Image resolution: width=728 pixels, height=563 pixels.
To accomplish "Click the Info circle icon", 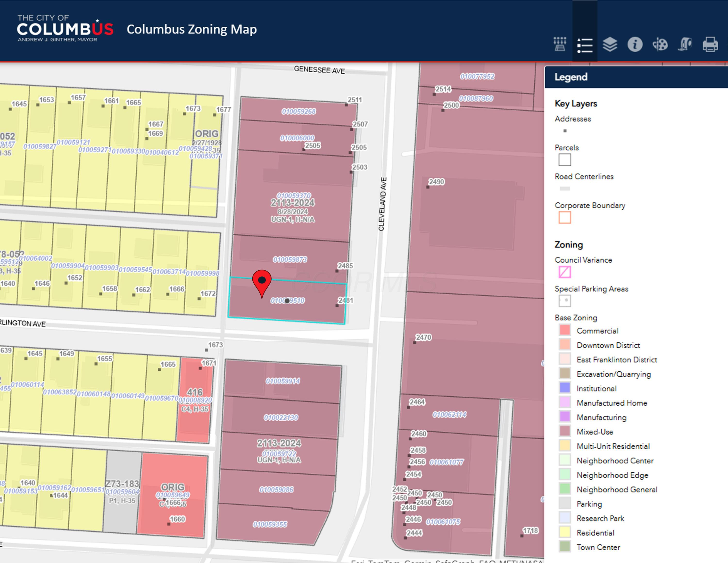I will (635, 44).
